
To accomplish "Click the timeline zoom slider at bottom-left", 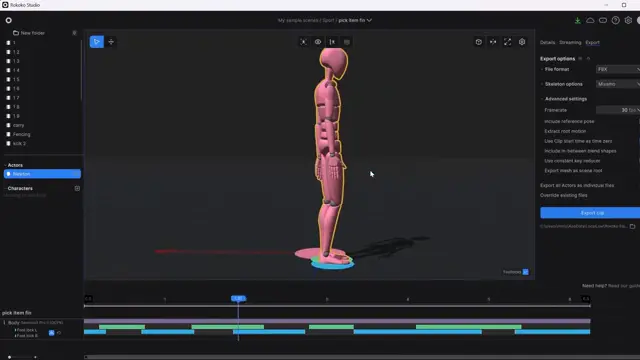I will click(22, 357).
